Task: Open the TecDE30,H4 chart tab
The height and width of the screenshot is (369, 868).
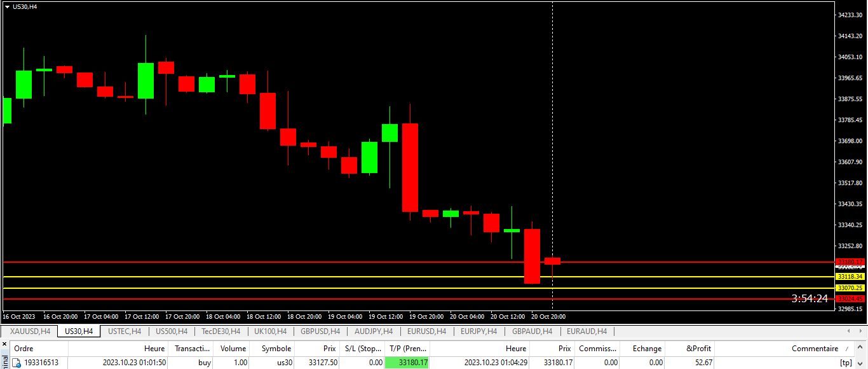Action: [220, 331]
